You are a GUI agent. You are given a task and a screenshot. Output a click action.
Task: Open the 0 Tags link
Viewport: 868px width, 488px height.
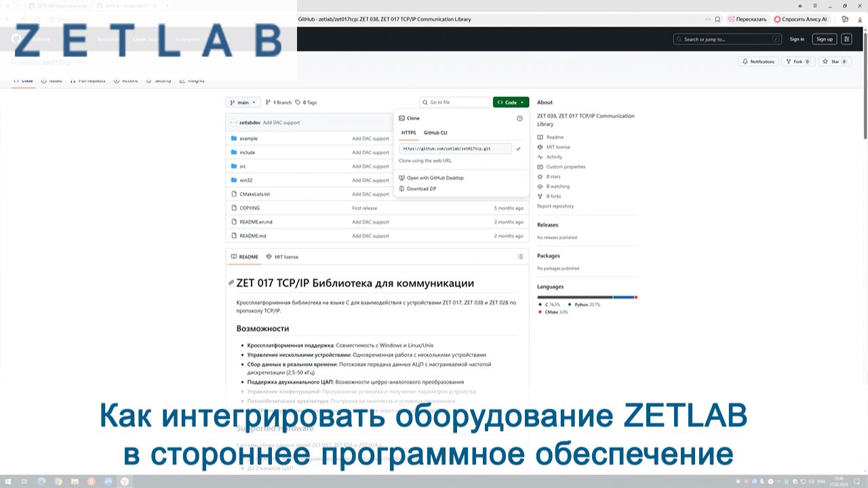(x=306, y=102)
